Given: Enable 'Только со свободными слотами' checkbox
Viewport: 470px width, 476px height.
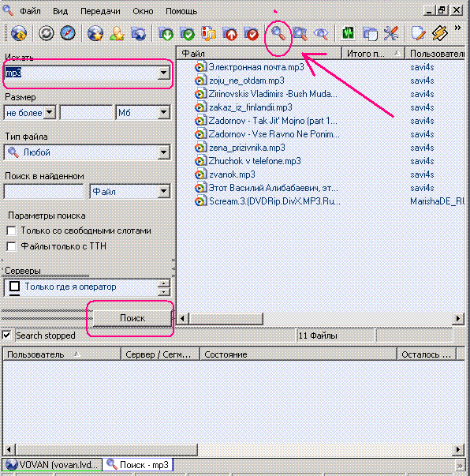Looking at the screenshot, I should (11, 231).
